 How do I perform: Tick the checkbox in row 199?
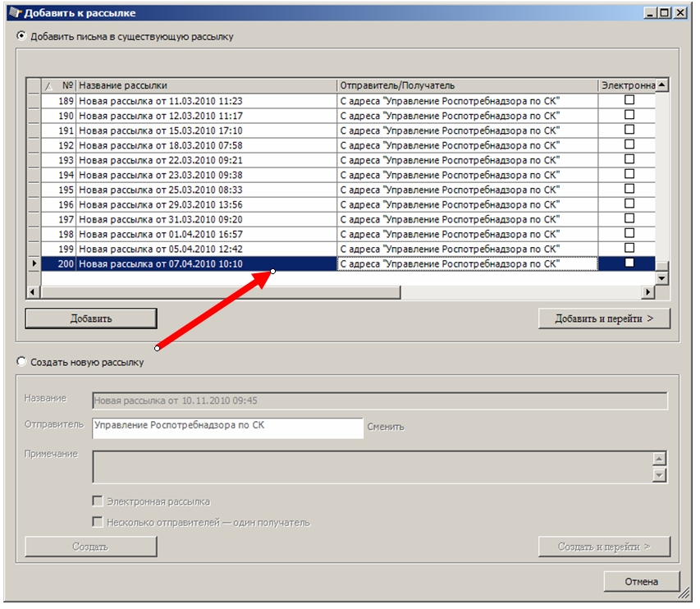pyautogui.click(x=629, y=248)
